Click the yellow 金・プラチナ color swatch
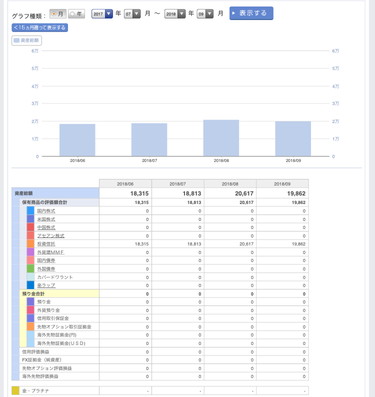The image size is (375, 397). 16,390
